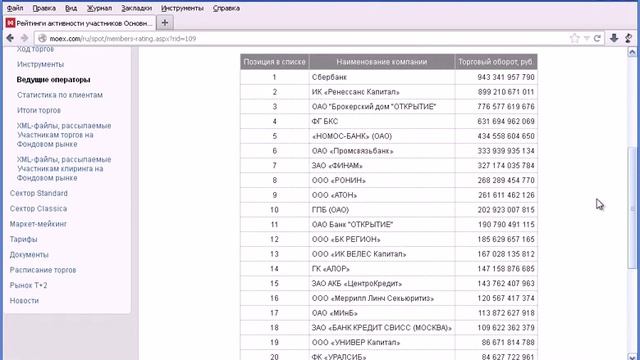Open the Сектор Classica link

point(38,209)
